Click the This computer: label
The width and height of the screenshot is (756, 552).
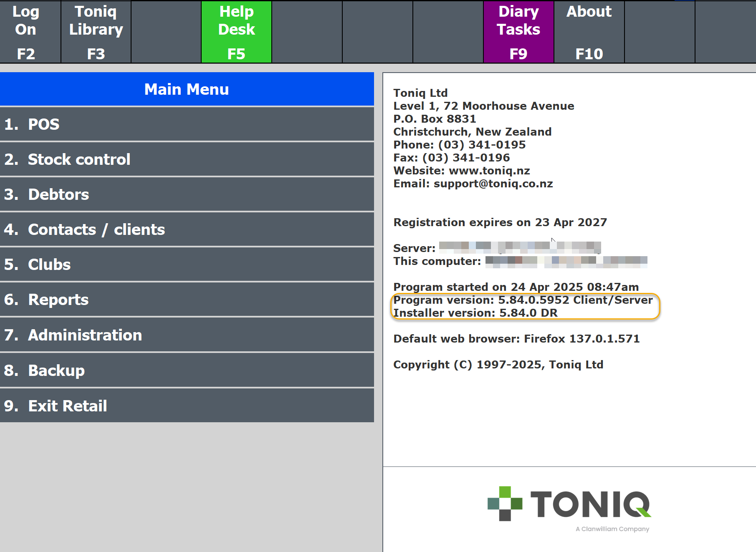(x=437, y=261)
